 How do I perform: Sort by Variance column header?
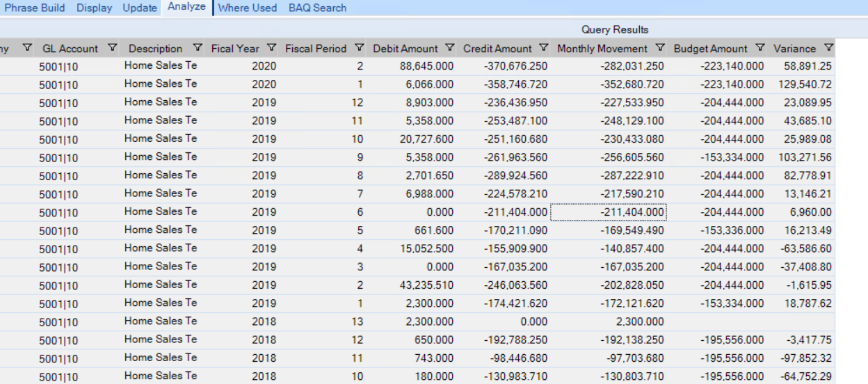[794, 49]
